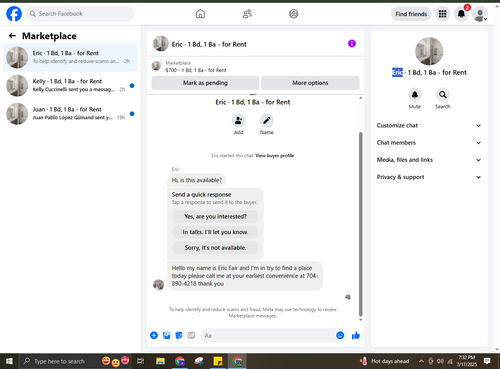Go back using the Marketplace back arrow
The image size is (500, 369).
pos(12,36)
